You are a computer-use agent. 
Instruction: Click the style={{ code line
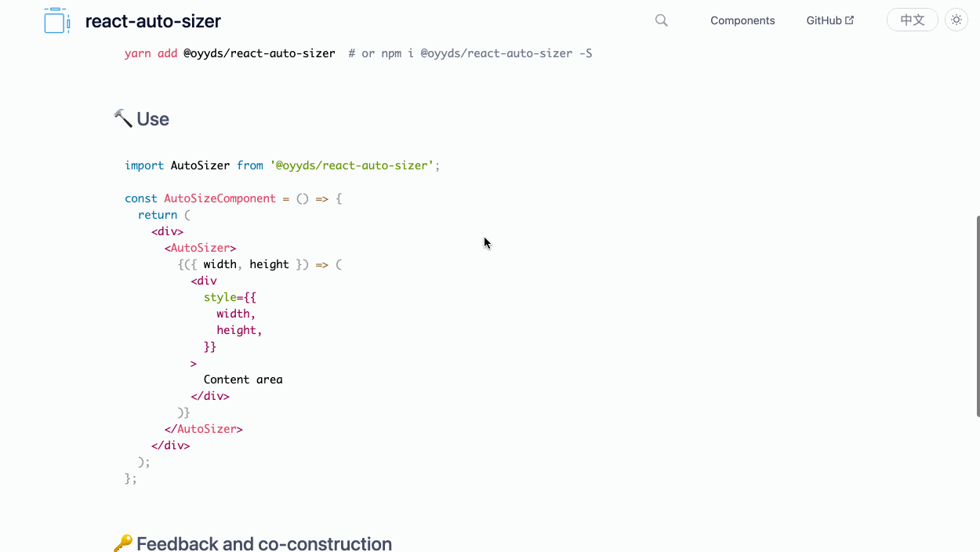(x=230, y=297)
